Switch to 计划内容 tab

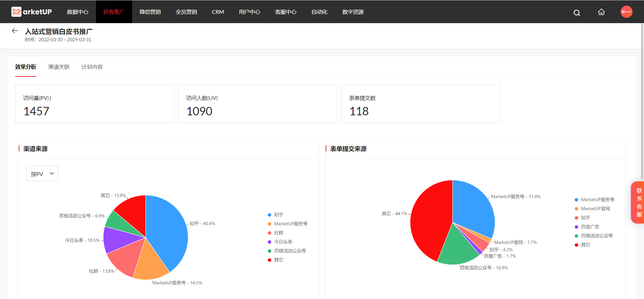pos(92,67)
